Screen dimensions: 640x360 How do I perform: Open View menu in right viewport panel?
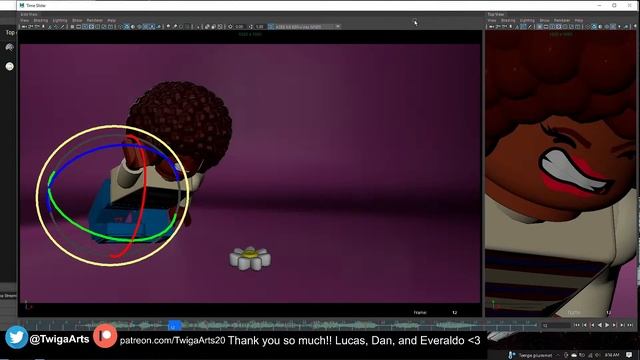[492, 20]
